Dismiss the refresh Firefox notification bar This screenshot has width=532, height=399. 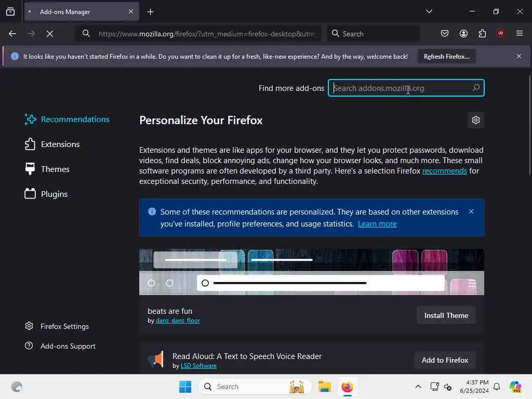(x=519, y=56)
